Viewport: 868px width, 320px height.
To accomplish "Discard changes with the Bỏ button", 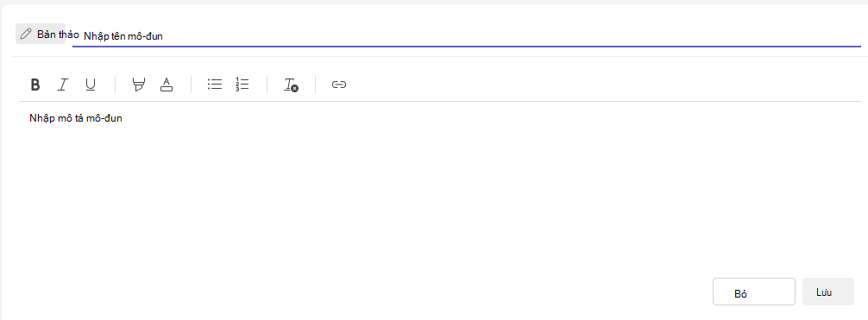I will 754,292.
